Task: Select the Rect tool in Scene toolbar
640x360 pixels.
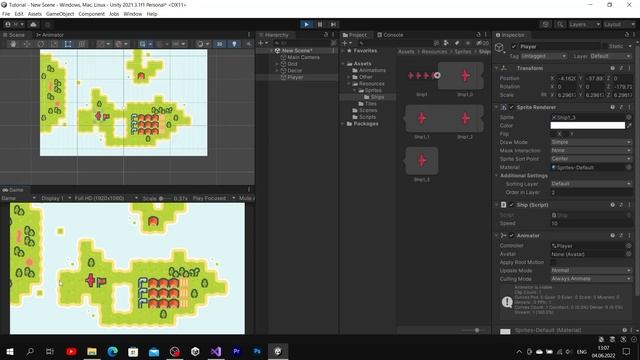Action: point(68,44)
